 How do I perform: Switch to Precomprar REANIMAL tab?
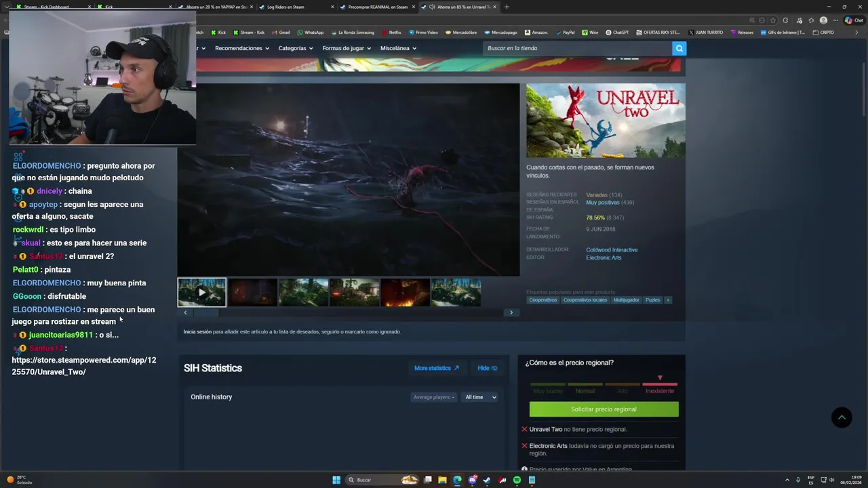tap(378, 7)
